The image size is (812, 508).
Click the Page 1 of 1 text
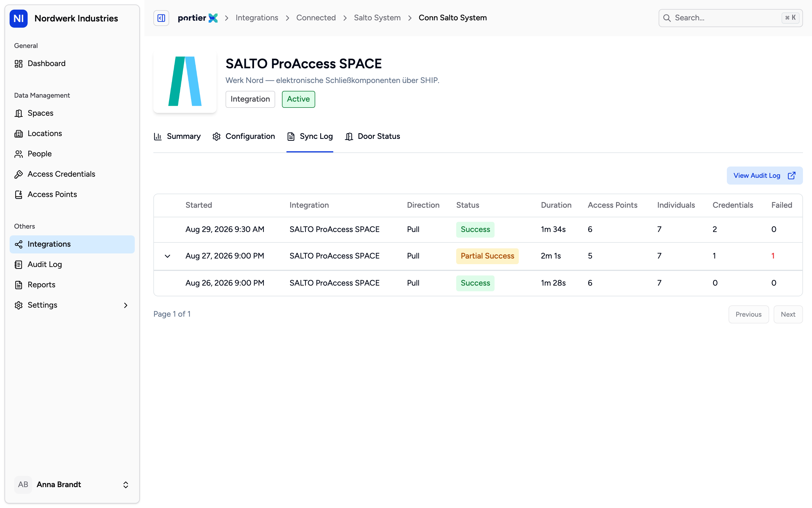[x=172, y=314]
